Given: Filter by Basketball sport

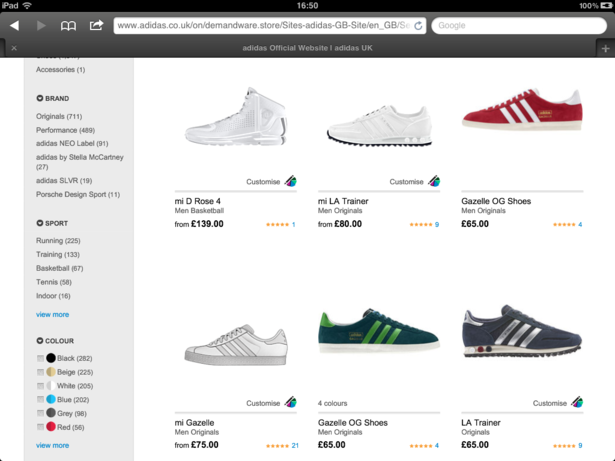Looking at the screenshot, I should (60, 268).
